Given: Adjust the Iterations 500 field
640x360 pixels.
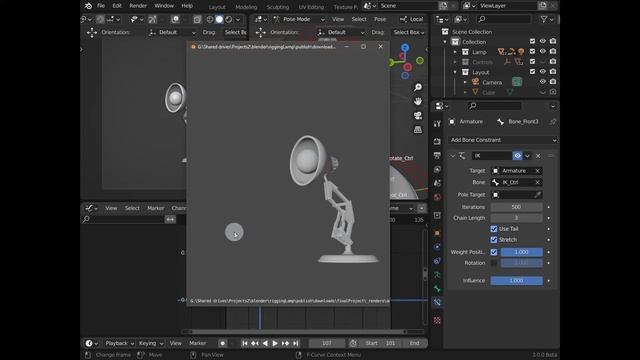Looking at the screenshot, I should tap(516, 207).
